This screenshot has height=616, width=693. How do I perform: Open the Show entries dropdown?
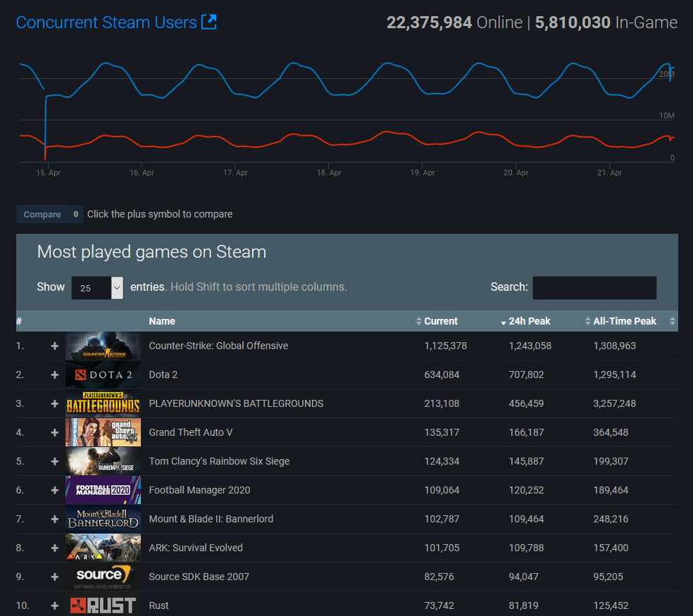click(97, 288)
